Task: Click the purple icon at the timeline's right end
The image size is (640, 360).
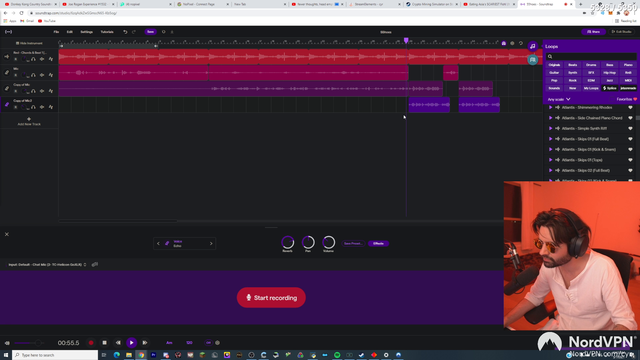Action: tap(504, 43)
